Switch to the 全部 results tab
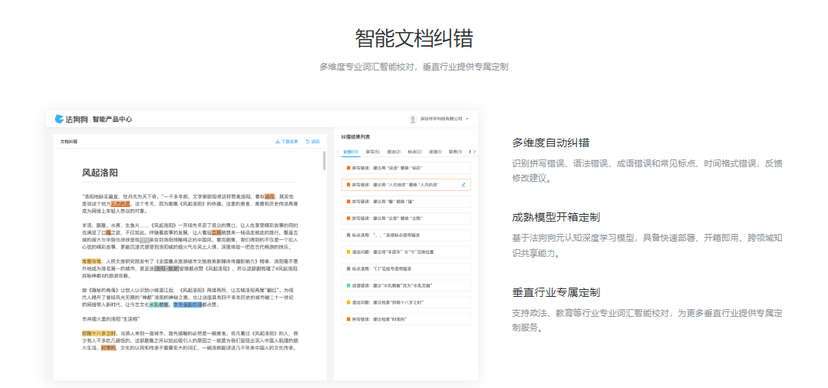Image resolution: width=828 pixels, height=388 pixels. 351,152
